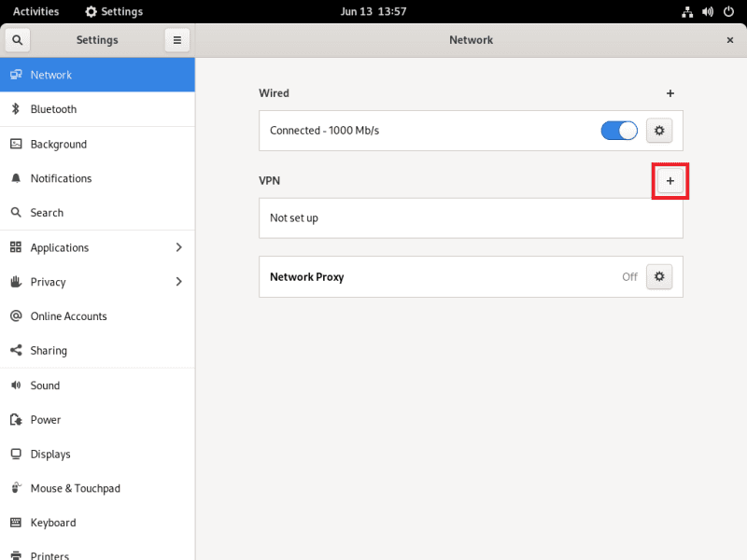Open Activities overview

click(35, 12)
